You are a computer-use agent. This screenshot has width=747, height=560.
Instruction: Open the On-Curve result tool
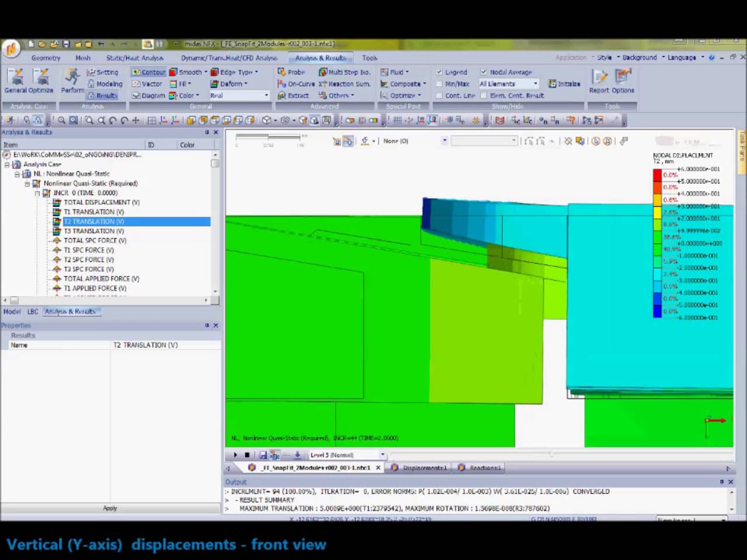[296, 84]
